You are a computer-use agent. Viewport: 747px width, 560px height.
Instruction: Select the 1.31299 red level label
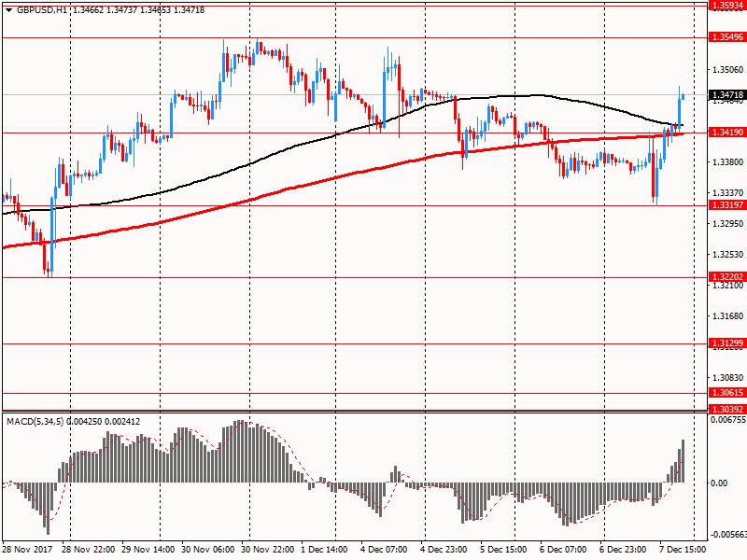coord(727,343)
